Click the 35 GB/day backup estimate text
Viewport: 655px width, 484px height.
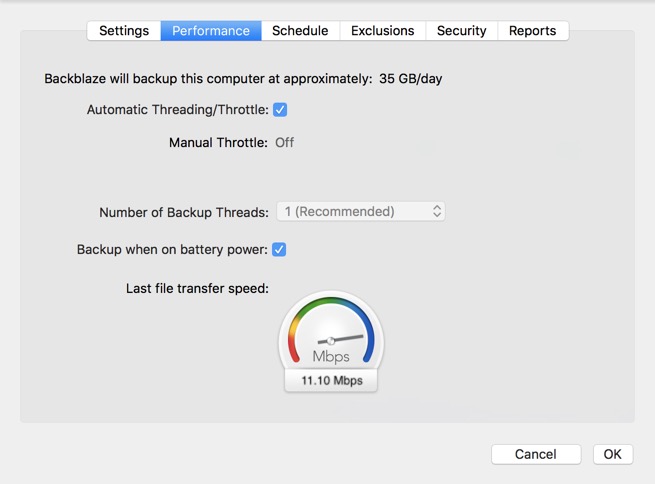(411, 79)
